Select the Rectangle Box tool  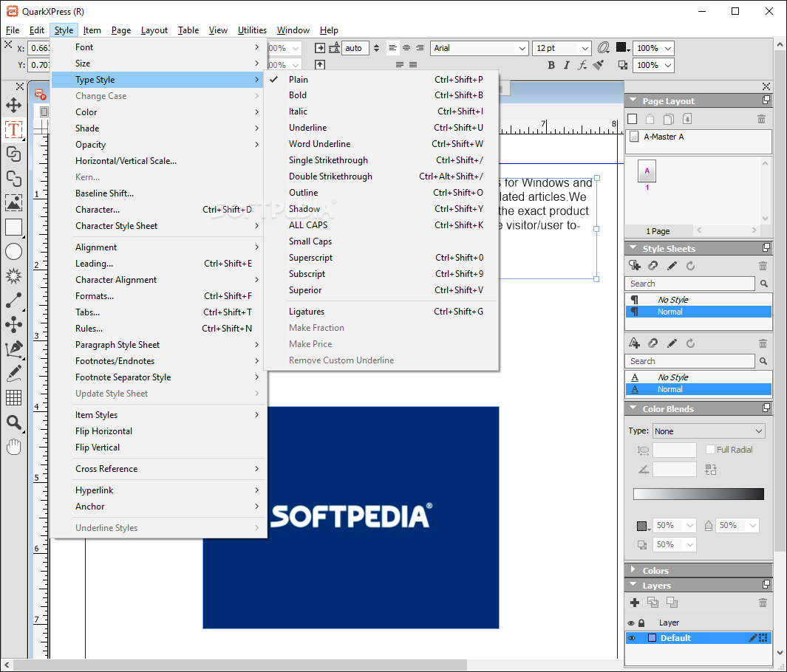13,227
